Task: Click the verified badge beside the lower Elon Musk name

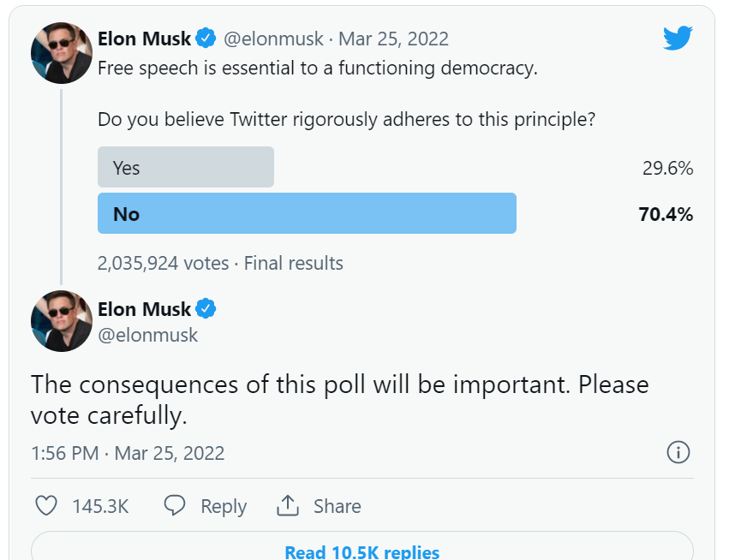Action: [206, 308]
